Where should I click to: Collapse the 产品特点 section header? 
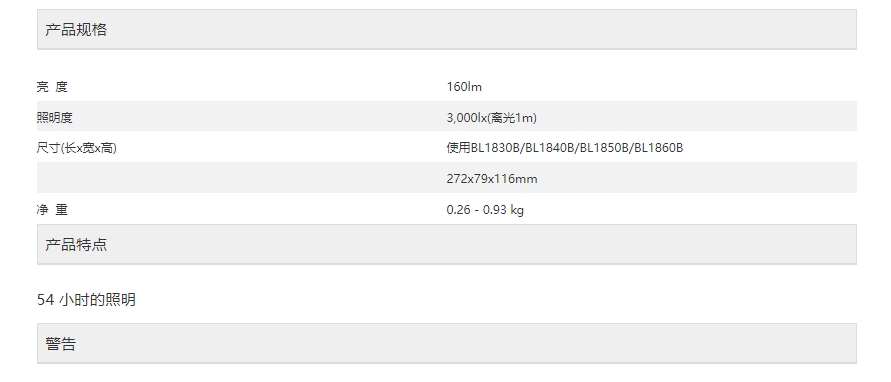447,244
